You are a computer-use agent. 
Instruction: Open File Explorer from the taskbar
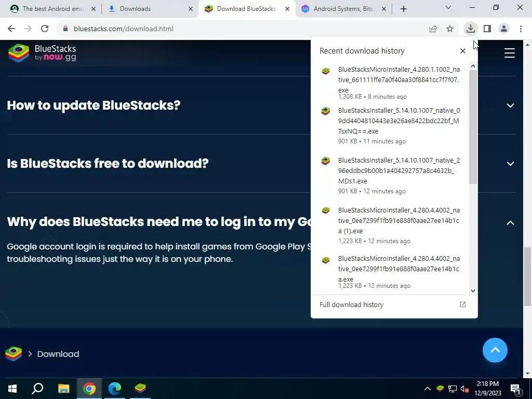click(63, 388)
